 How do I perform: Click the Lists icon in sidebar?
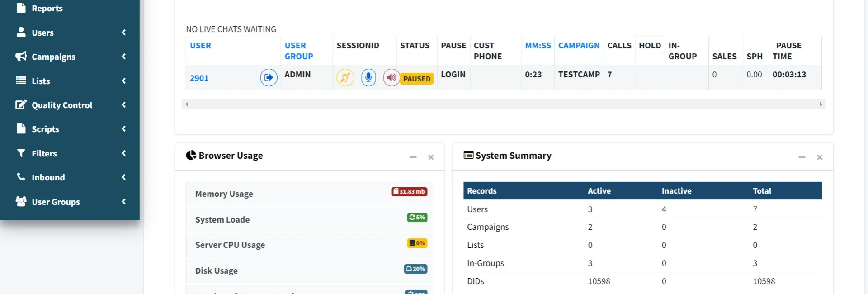point(21,81)
